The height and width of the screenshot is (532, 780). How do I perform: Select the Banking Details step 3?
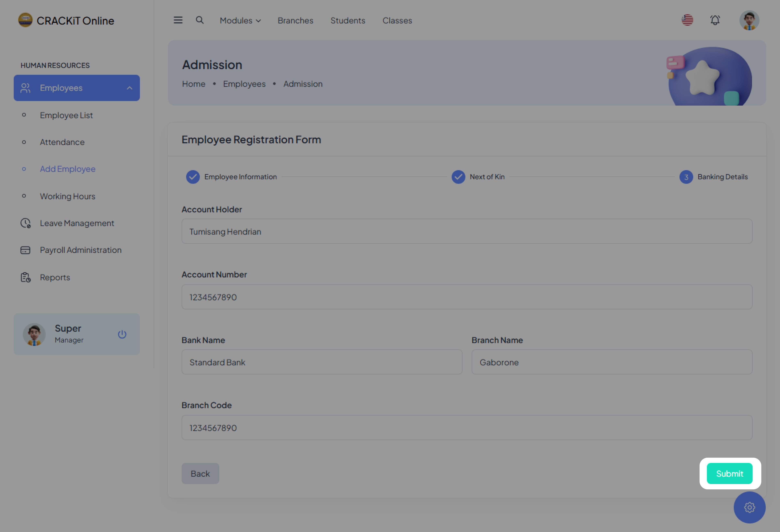[686, 177]
